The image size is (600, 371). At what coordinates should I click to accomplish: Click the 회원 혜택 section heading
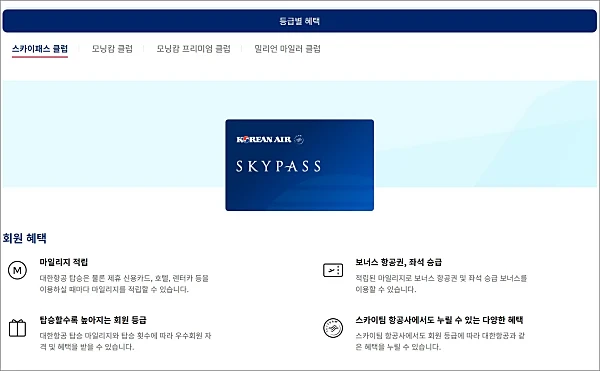point(25,238)
